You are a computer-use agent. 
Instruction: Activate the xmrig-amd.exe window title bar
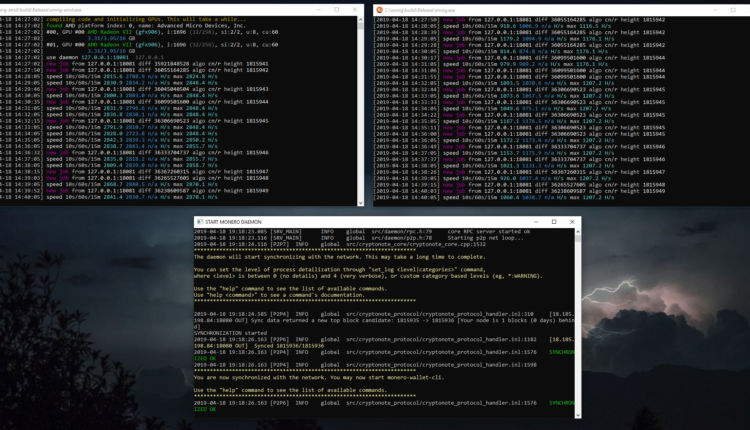pos(150,9)
